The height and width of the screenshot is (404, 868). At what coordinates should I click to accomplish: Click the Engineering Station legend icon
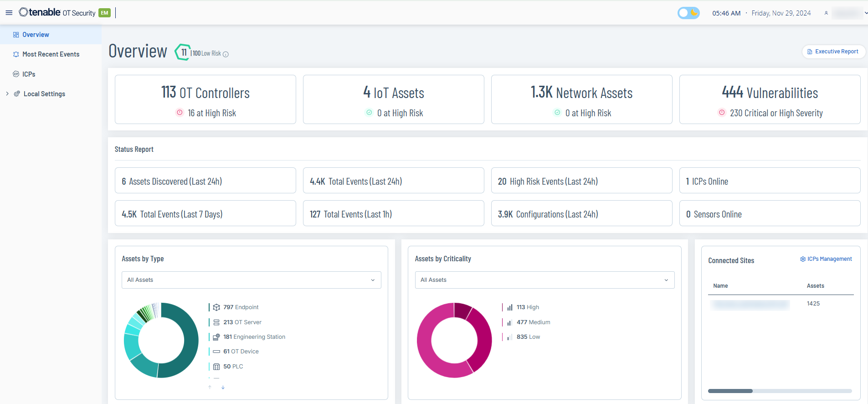click(216, 337)
